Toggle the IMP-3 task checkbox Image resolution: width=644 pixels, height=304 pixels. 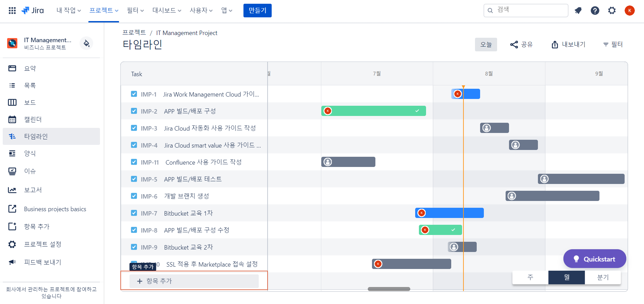click(134, 128)
